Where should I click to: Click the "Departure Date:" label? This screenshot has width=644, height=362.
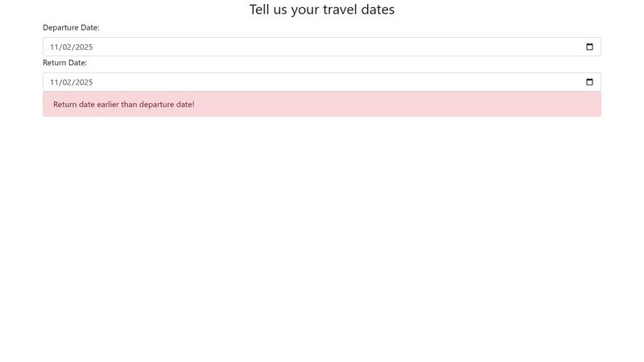tap(71, 27)
